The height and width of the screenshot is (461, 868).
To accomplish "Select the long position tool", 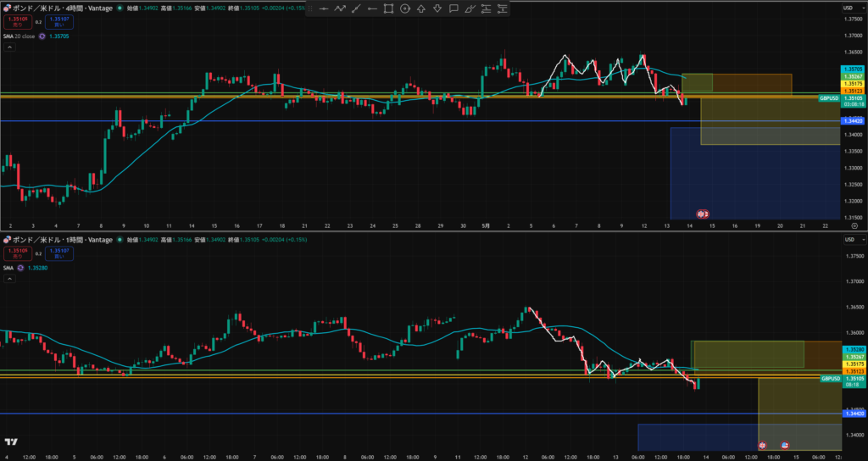I will click(x=486, y=8).
